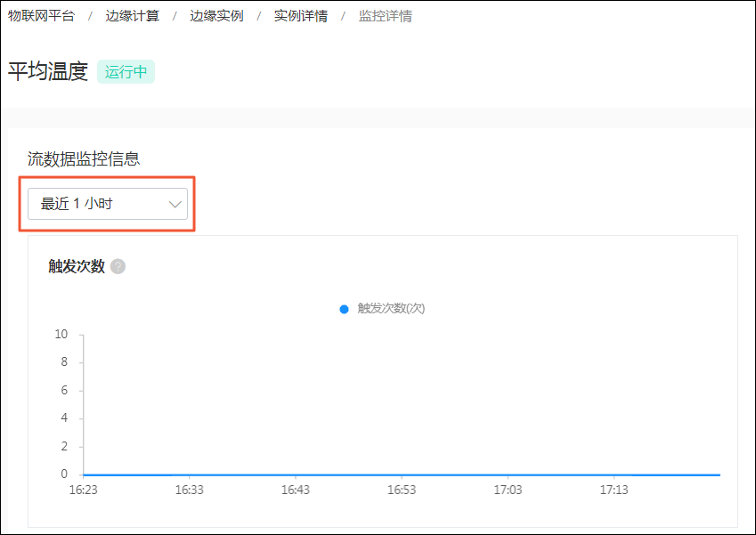
Task: Click the help icon next to 触发次数
Action: (118, 266)
